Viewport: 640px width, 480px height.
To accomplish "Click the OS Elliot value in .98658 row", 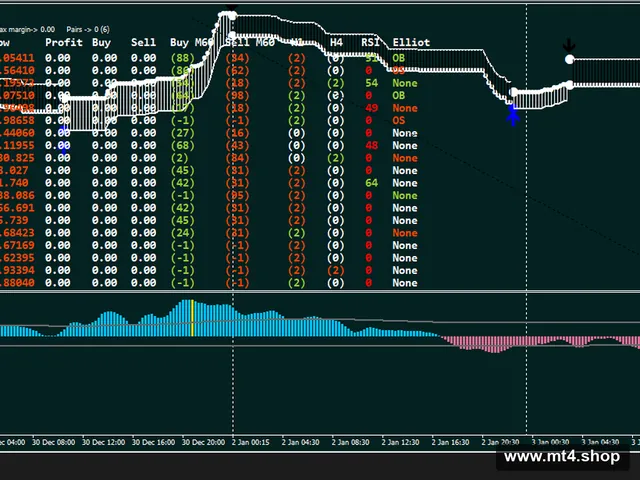I will pyautogui.click(x=398, y=120).
